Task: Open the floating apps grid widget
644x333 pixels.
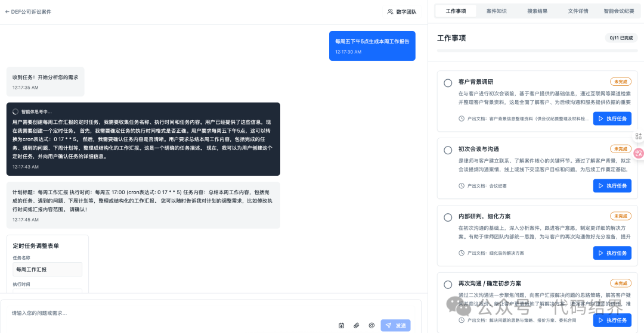Action: pos(638,136)
